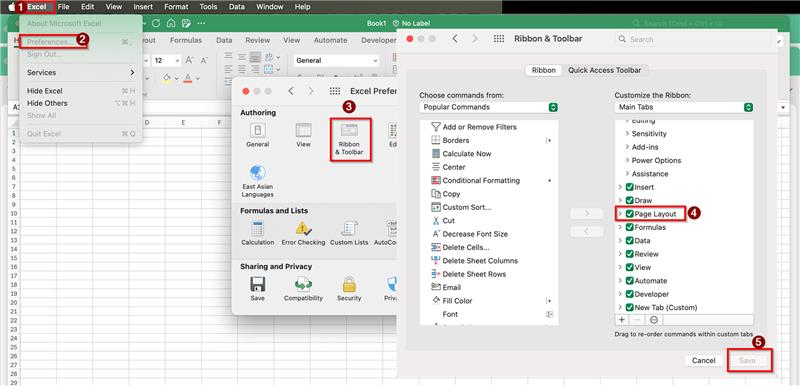Click the Show All grid icon in Ribbon & Toolbar
This screenshot has width=800, height=386.
[x=499, y=39]
